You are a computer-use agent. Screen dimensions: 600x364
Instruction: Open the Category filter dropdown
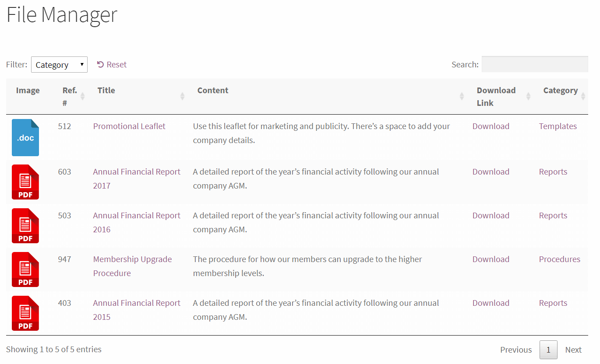point(59,65)
